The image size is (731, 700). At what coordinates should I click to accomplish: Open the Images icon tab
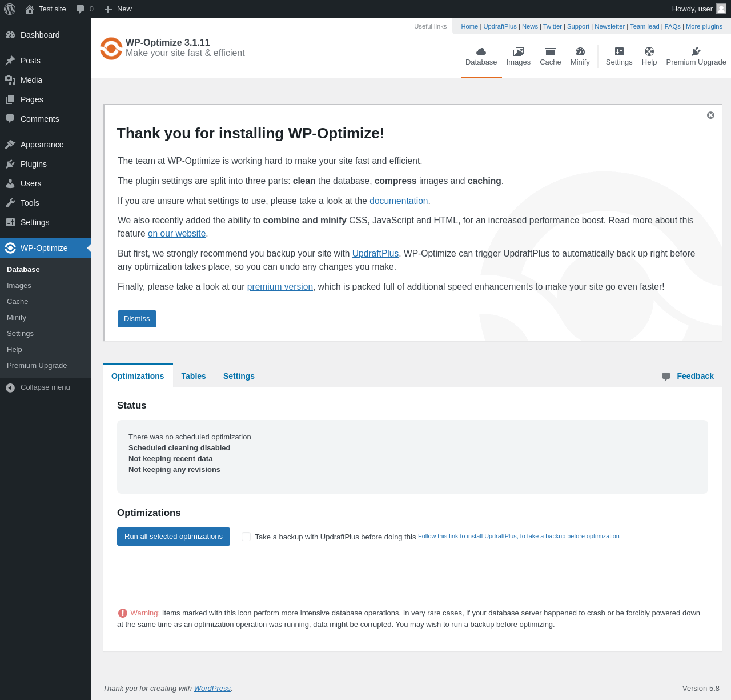[x=519, y=51]
